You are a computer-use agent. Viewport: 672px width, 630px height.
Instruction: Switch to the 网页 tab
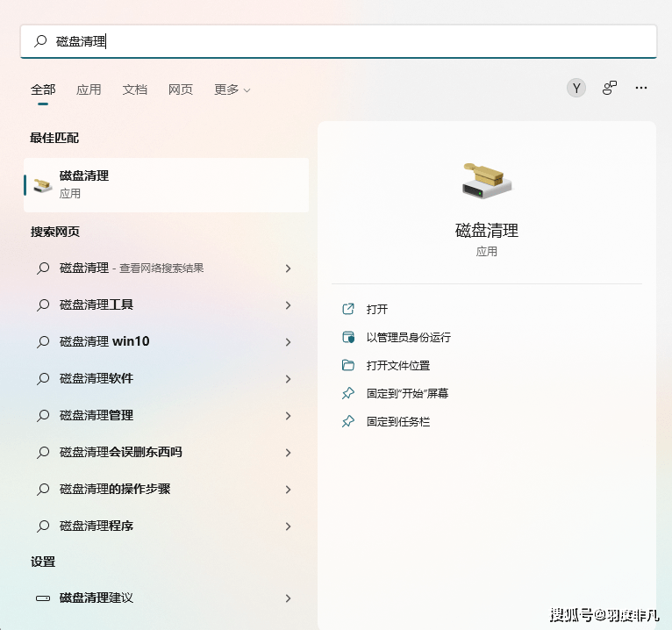point(181,89)
